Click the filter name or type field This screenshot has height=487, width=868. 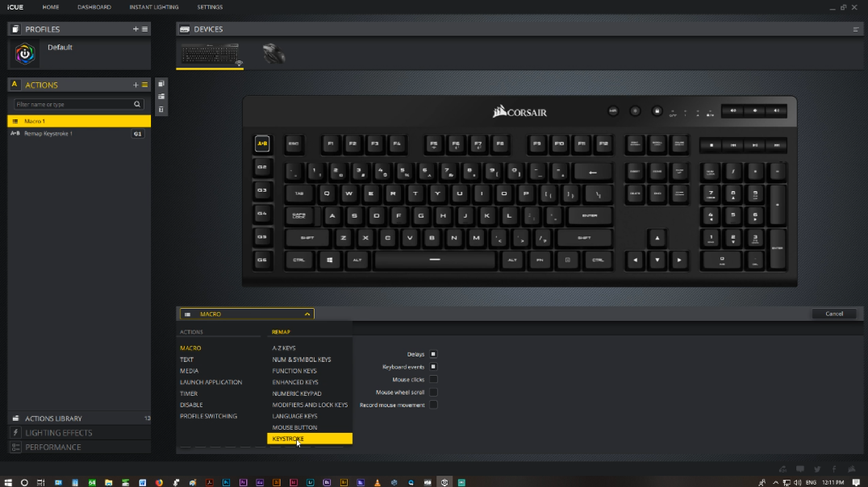(x=73, y=104)
